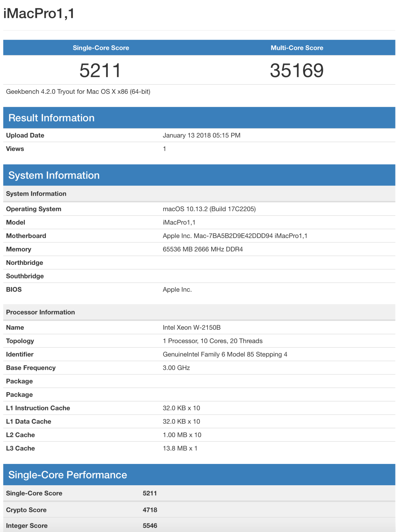Click the "Single-Core Performance" section heading

68,475
